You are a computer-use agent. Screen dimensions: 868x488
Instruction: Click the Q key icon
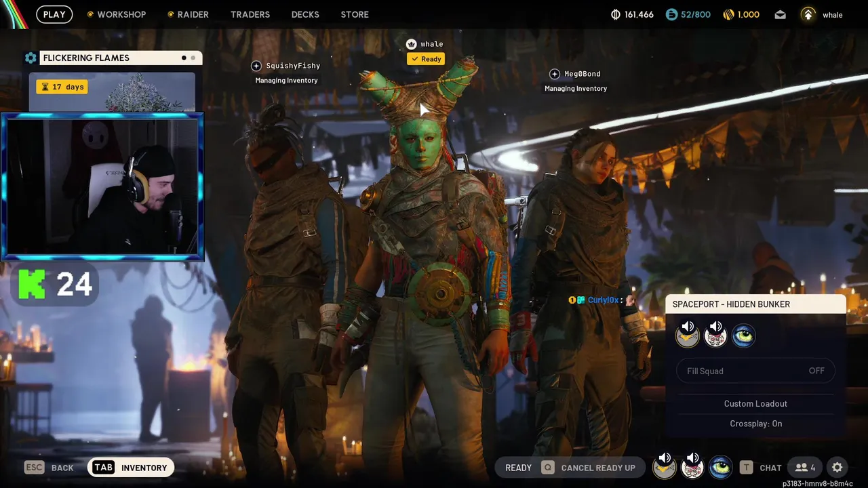tap(547, 468)
